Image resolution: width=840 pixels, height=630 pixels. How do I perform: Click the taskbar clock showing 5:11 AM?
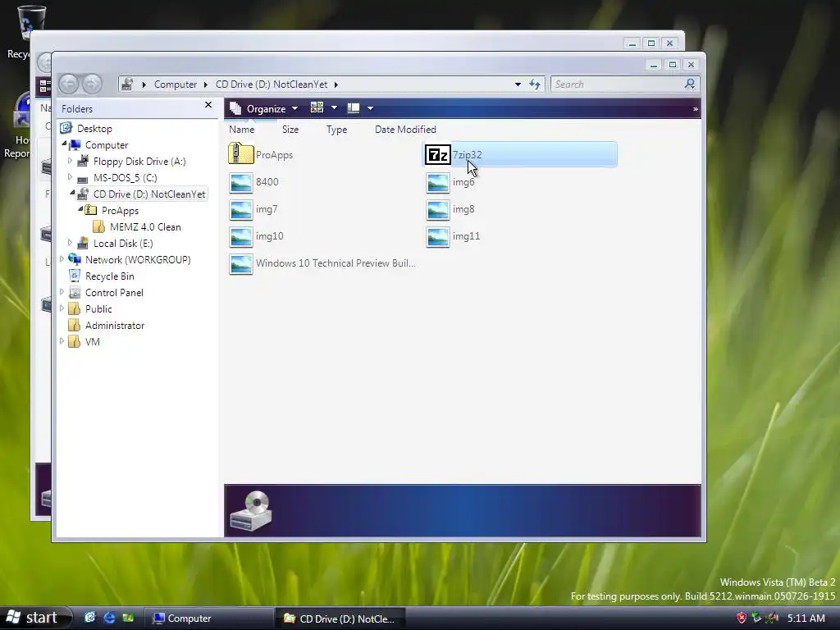click(806, 618)
